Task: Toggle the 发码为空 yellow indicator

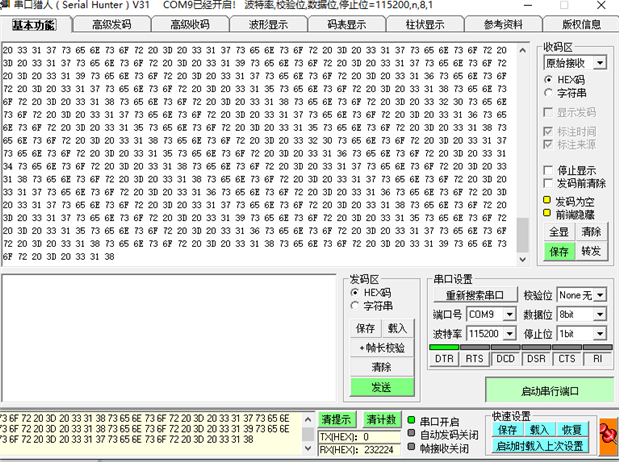Action: click(x=547, y=200)
